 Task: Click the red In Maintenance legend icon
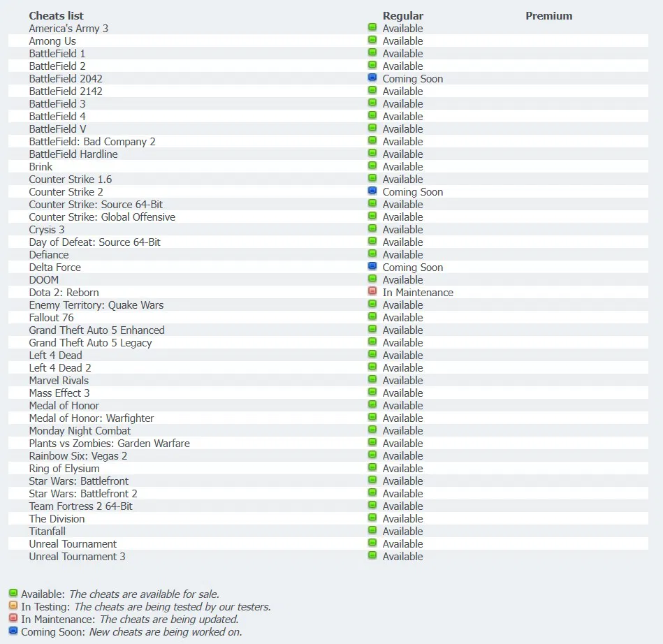click(x=13, y=618)
